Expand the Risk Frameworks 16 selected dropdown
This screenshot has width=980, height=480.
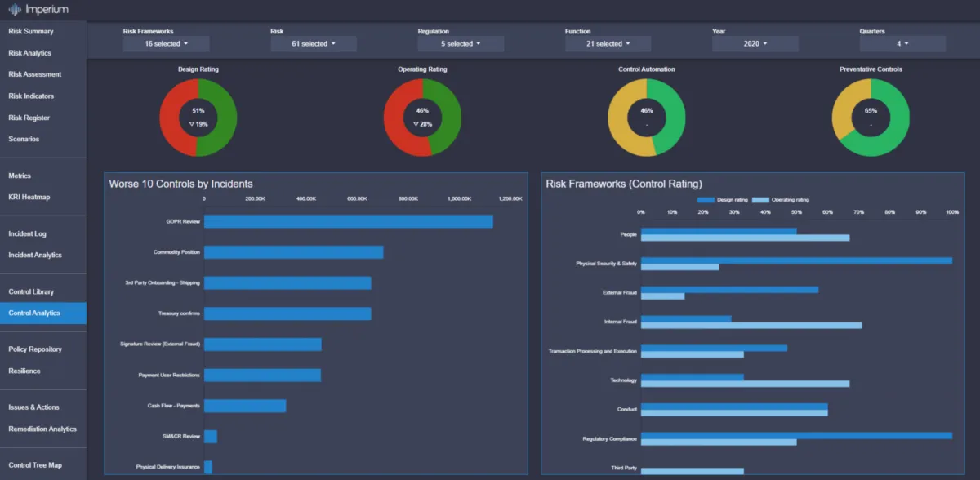[x=166, y=44]
